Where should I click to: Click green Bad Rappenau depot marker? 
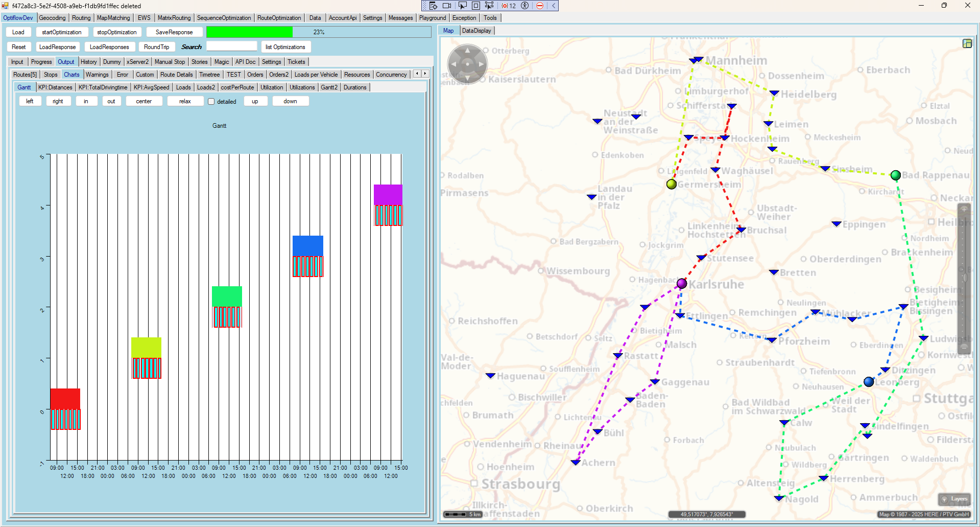[895, 175]
